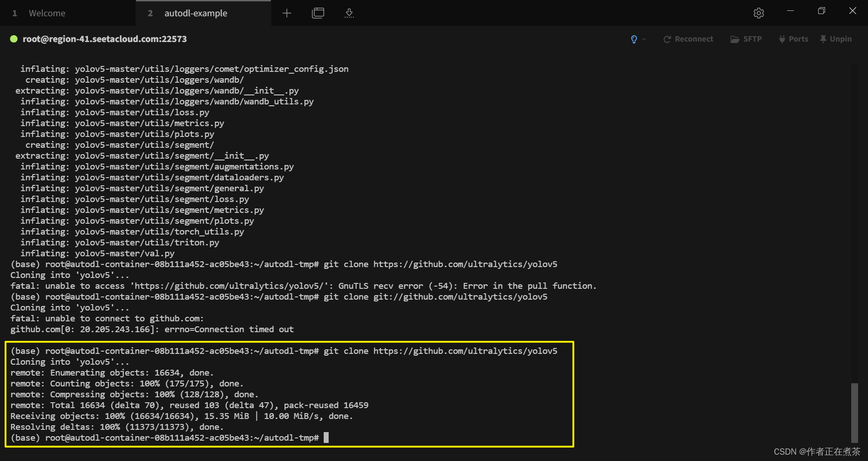Click the Reconnect button
Viewport: 868px width, 461px height.
tap(688, 39)
